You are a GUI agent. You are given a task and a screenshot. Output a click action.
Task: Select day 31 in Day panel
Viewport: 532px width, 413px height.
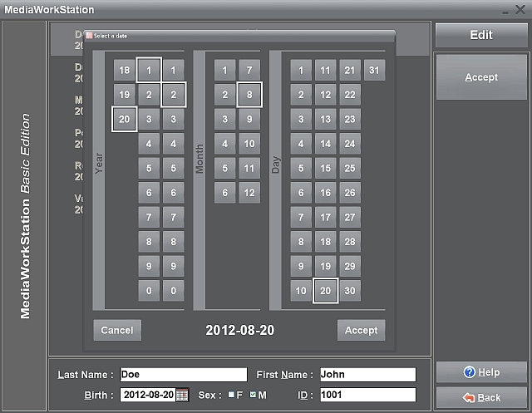click(x=374, y=70)
